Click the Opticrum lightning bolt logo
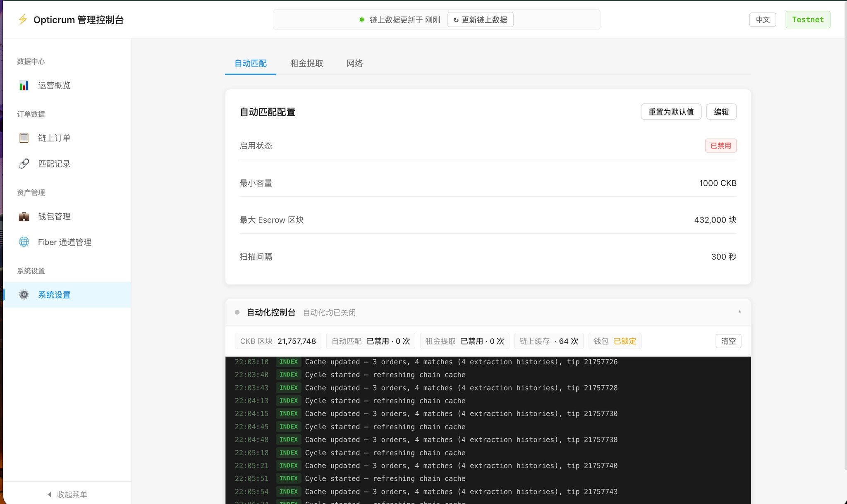Image resolution: width=847 pixels, height=504 pixels. click(x=23, y=19)
